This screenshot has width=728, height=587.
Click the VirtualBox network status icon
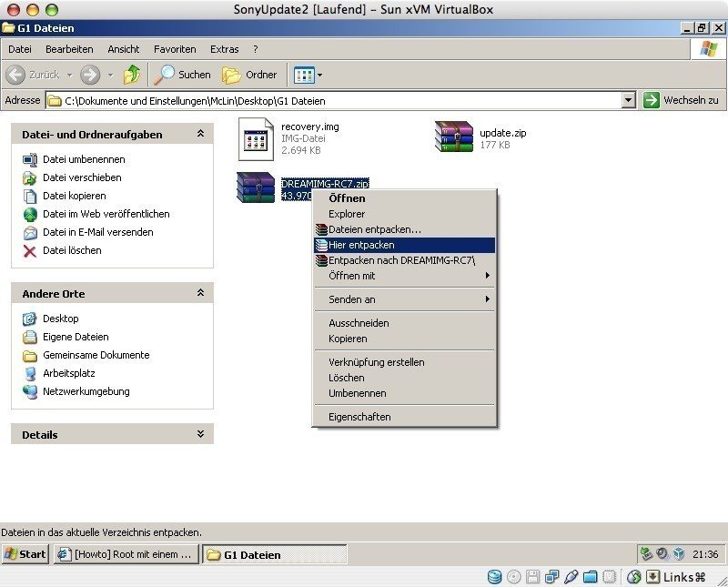(551, 577)
